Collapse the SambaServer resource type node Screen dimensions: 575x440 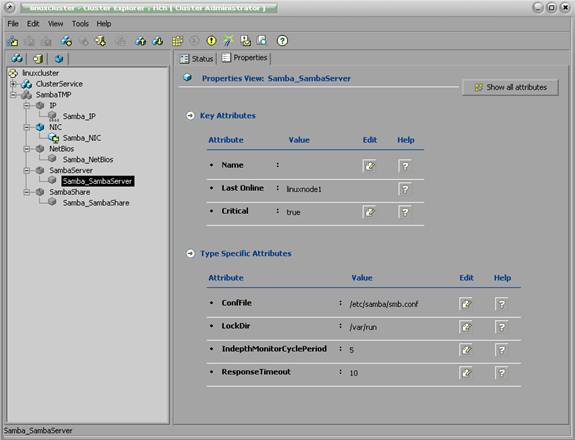(x=27, y=170)
